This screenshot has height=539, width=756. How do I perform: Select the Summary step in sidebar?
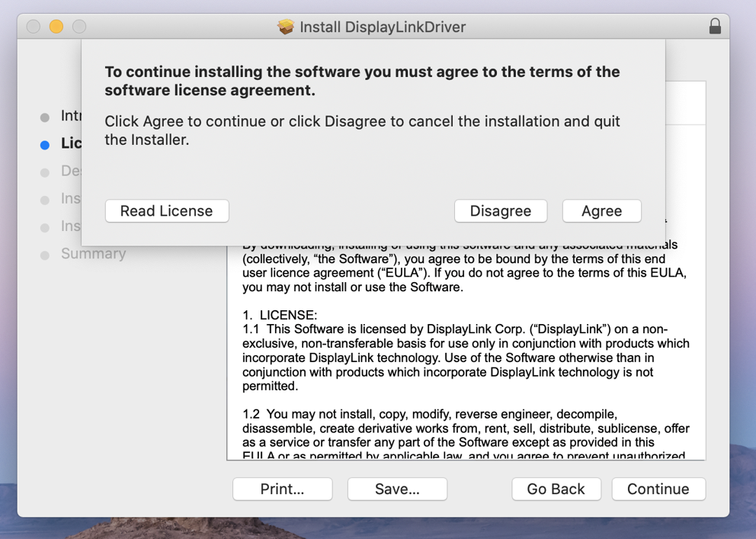click(94, 254)
